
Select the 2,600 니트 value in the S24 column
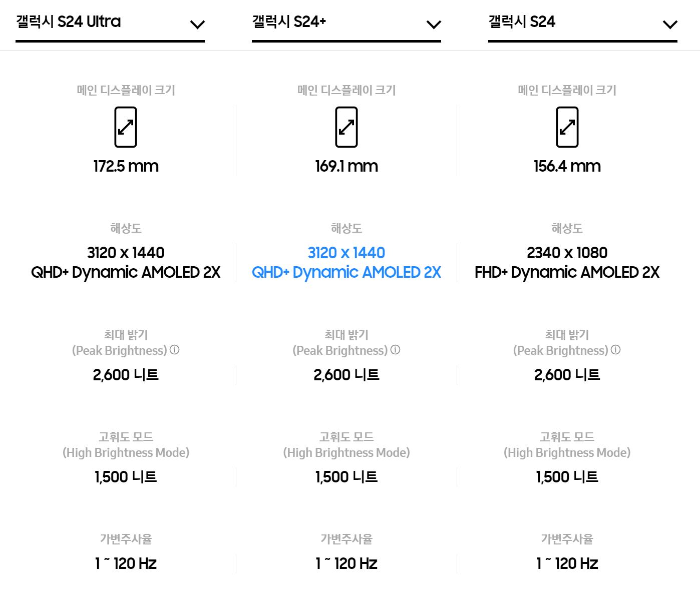[567, 375]
